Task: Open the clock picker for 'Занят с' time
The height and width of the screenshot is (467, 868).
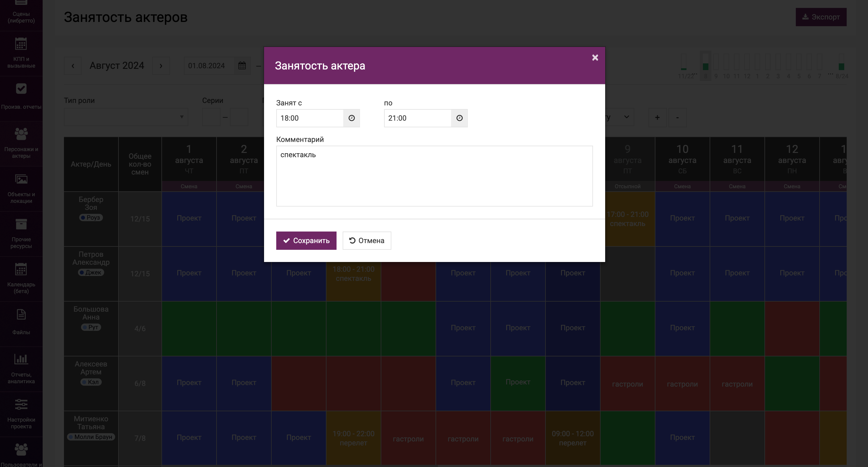Action: tap(351, 118)
